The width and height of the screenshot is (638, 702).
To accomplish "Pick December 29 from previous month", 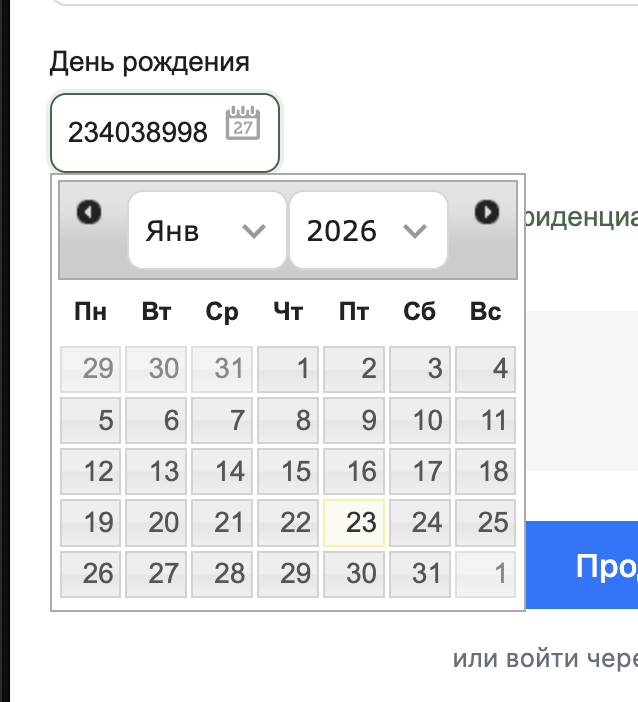I will pyautogui.click(x=91, y=368).
